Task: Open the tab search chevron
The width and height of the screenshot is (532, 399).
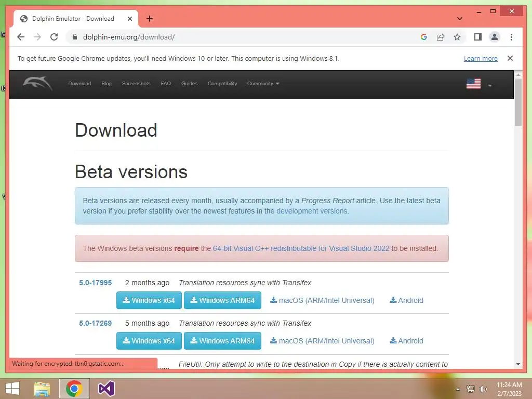Action: tap(459, 19)
